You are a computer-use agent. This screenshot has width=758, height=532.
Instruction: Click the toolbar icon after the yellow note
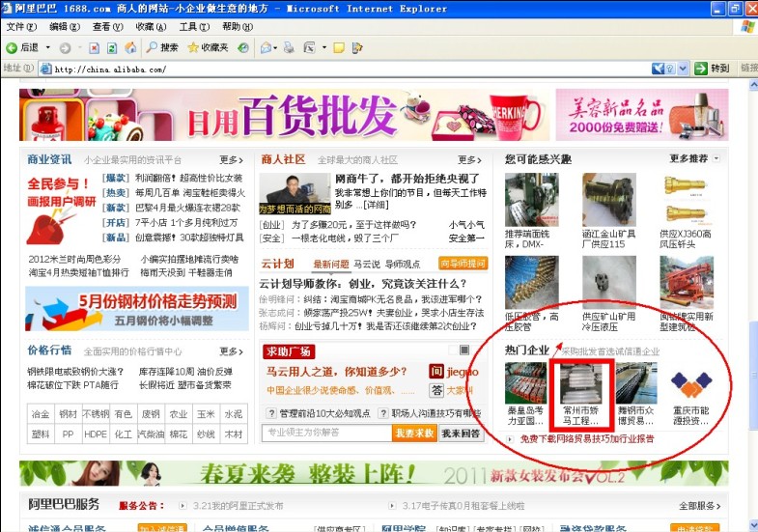(357, 47)
